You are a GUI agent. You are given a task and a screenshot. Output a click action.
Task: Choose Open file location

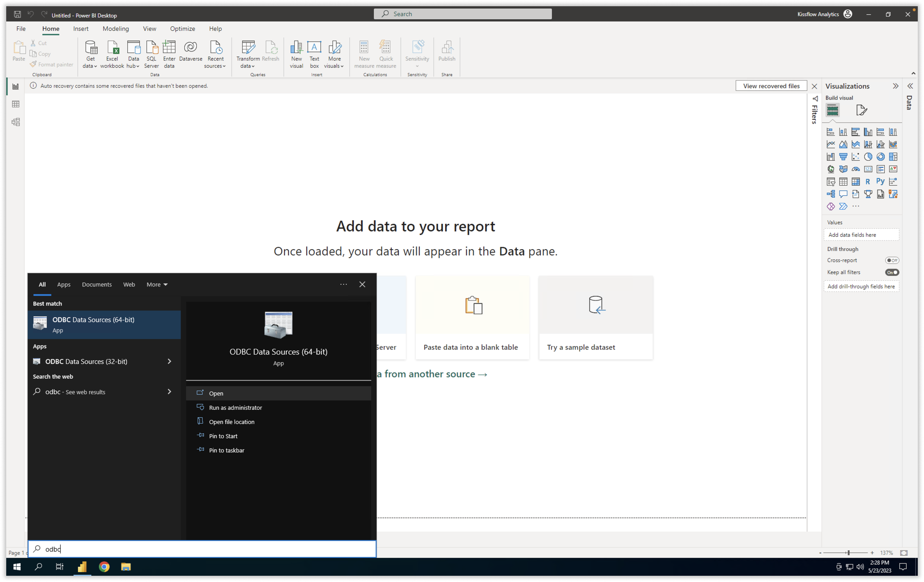279,422
